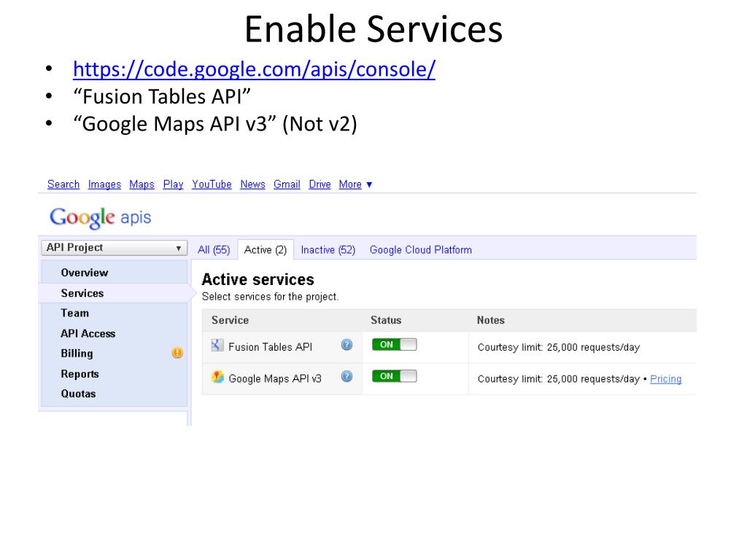Viewport: 747px width, 560px height.
Task: Click the More link in top bar
Action: (x=350, y=184)
